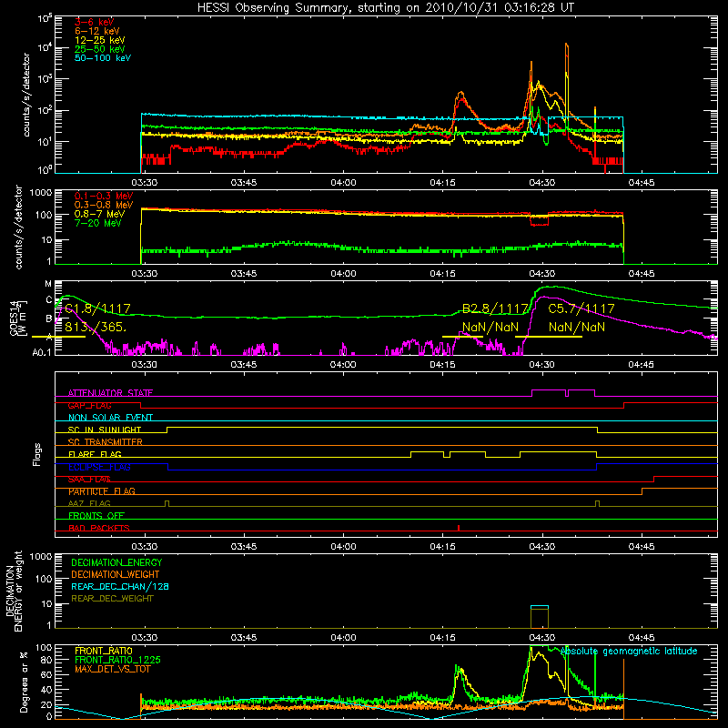728x728 pixels.
Task: Select the '25-50 keV' legend label
Action: (x=100, y=49)
